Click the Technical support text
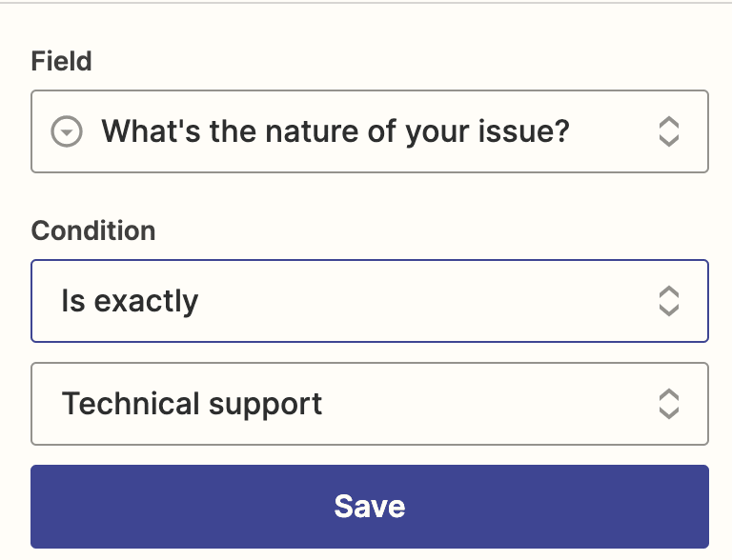The width and height of the screenshot is (732, 560). tap(192, 404)
